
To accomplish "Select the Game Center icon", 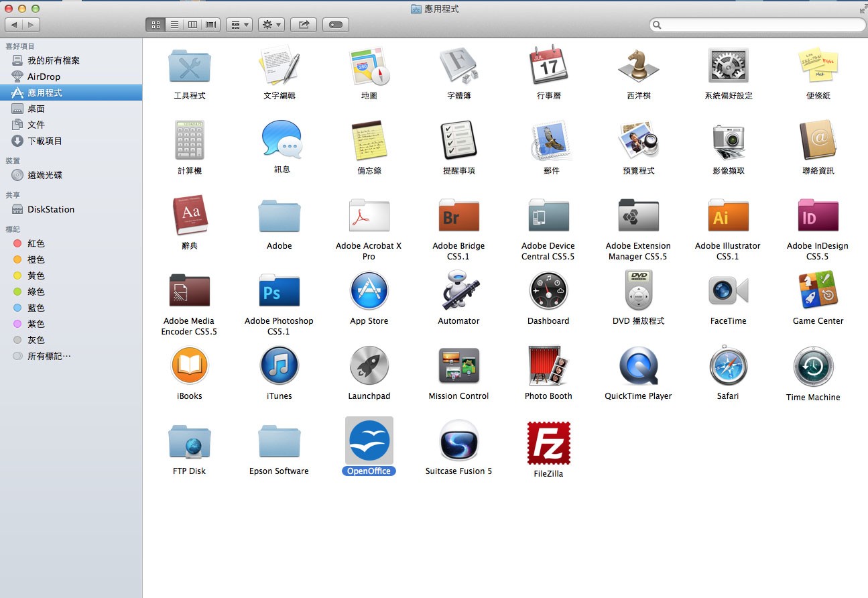I will pyautogui.click(x=818, y=291).
